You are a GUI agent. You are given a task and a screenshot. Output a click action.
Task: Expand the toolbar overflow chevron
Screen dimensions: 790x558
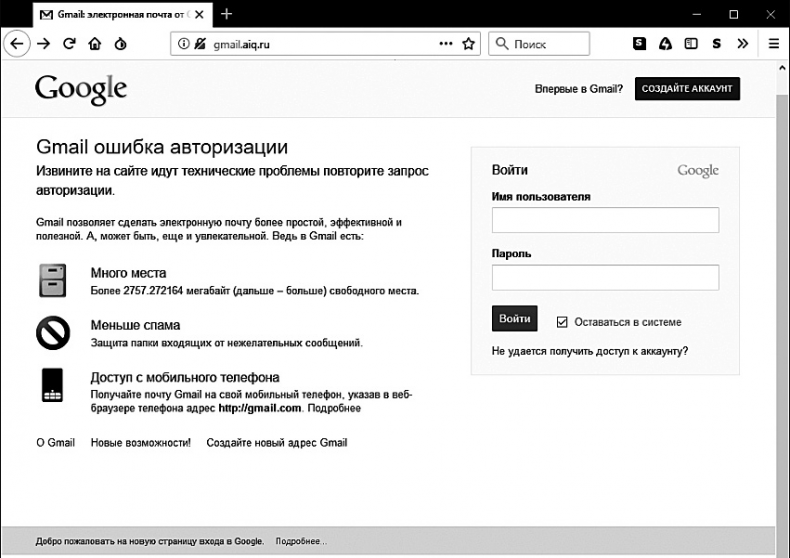click(742, 44)
